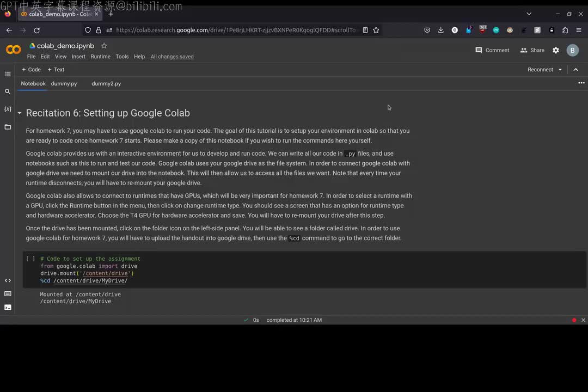
Task: Open the find and replace search icon
Action: (8, 91)
